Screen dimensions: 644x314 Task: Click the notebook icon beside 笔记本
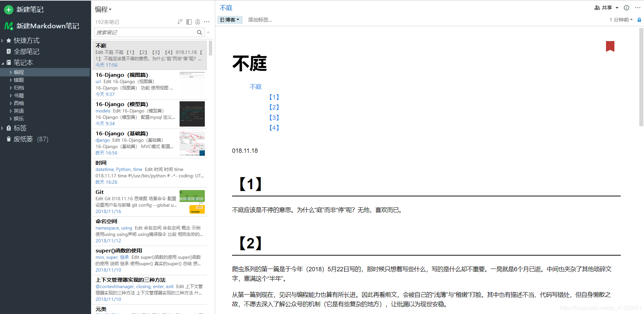[9, 62]
